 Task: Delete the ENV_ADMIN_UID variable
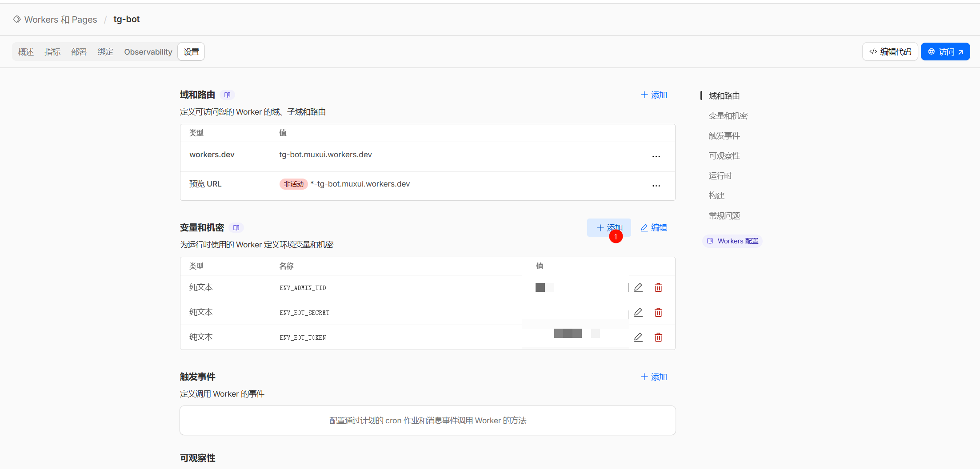658,287
